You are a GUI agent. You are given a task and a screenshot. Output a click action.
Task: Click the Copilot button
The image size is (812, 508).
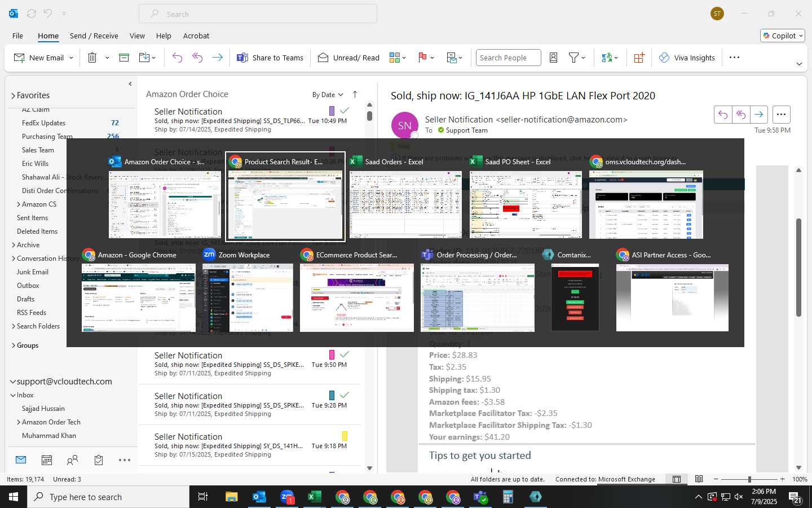click(x=783, y=36)
